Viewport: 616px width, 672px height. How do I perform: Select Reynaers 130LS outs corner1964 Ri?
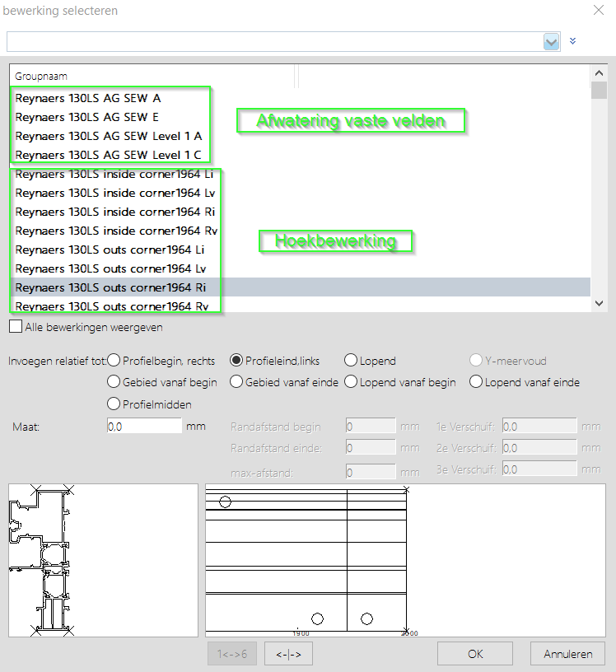pyautogui.click(x=300, y=287)
